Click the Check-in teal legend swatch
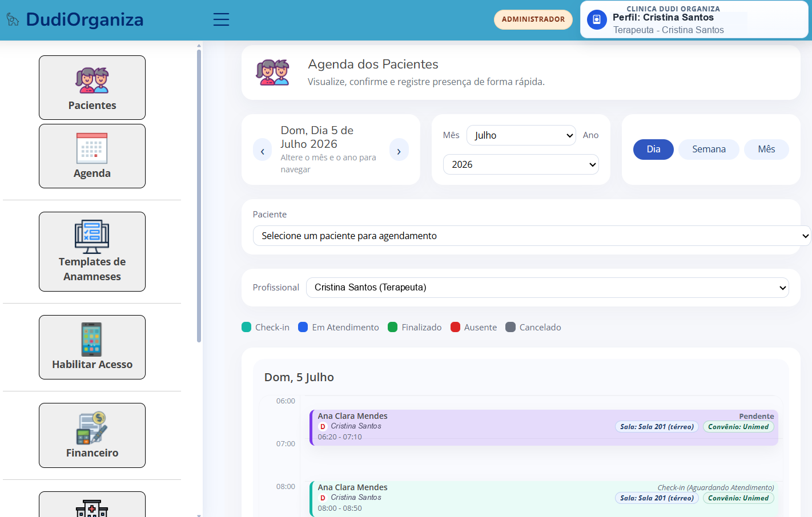812x517 pixels. coord(247,327)
